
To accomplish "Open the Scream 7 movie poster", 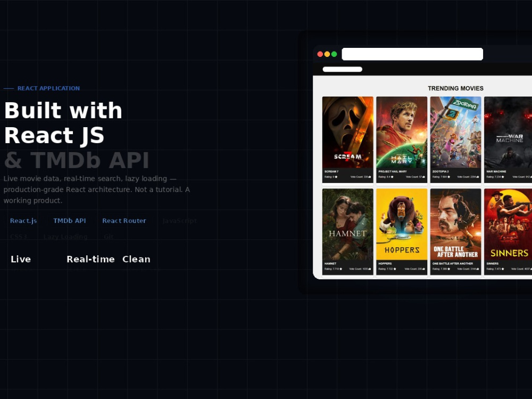I will coord(348,132).
